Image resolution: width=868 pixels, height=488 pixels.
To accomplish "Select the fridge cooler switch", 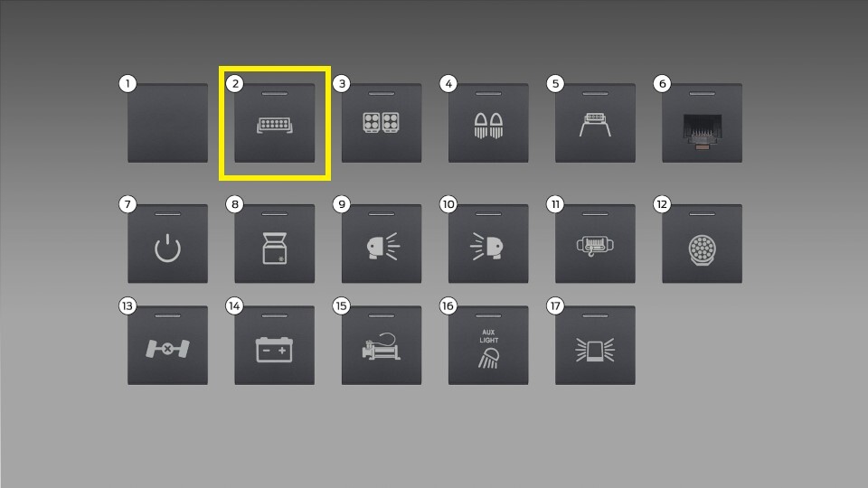I will [x=275, y=243].
